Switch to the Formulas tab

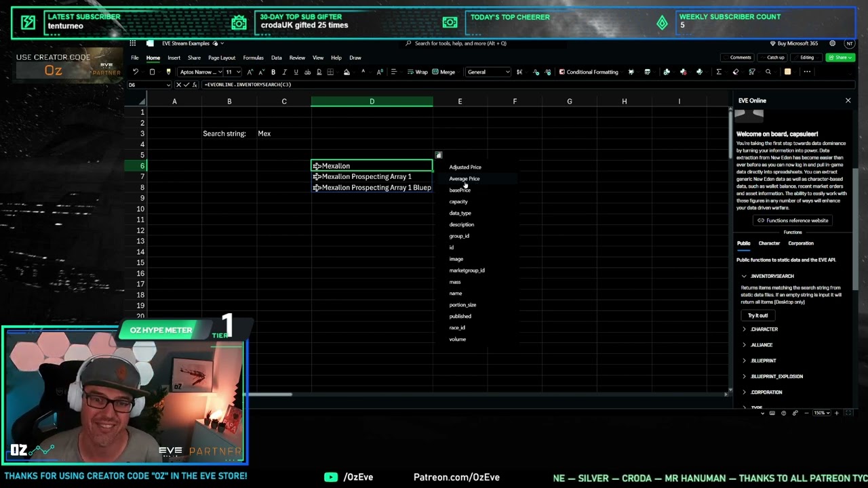[253, 58]
